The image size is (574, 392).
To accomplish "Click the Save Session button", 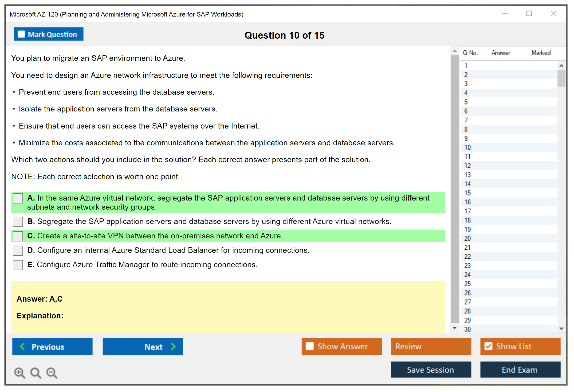I will [431, 370].
